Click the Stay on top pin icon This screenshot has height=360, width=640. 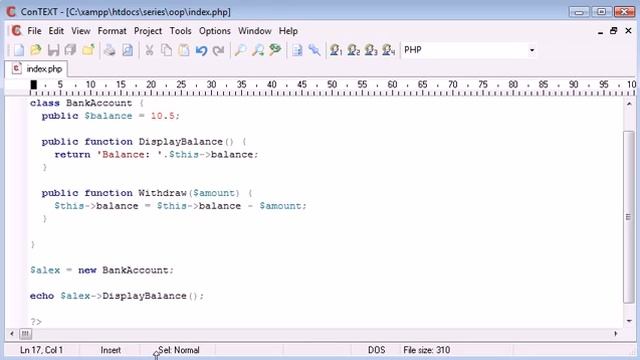coord(314,50)
